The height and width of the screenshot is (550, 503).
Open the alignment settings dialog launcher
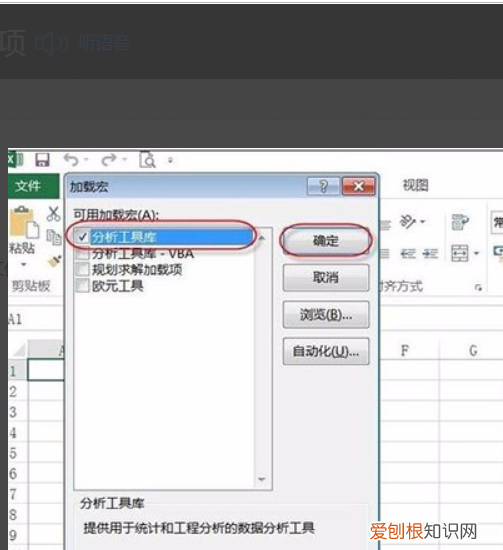478,288
